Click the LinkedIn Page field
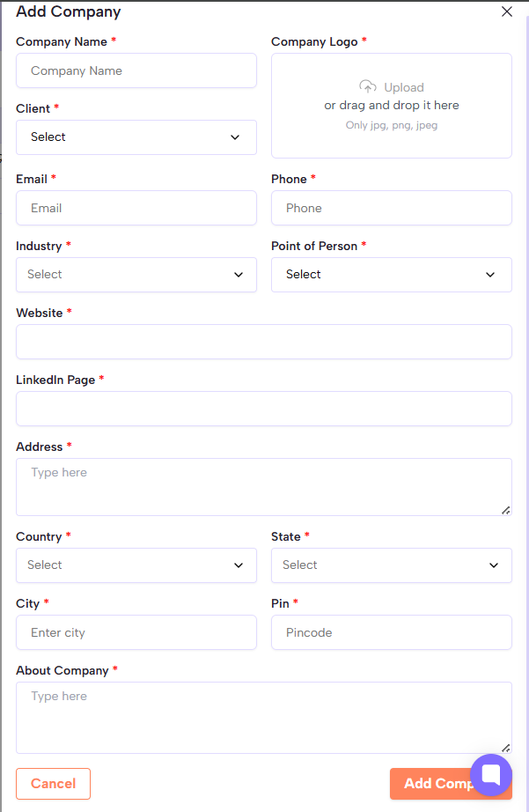Screen dimensions: 529x812 [x=264, y=409]
